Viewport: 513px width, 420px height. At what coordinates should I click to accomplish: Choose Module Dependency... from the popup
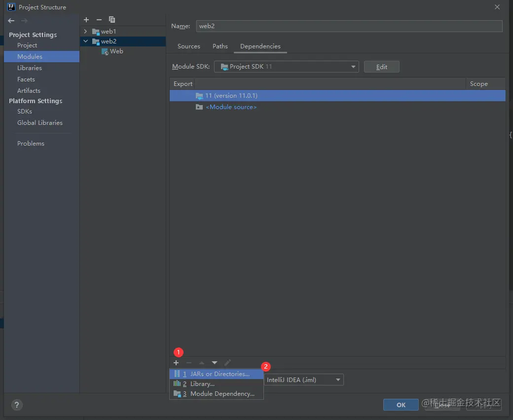coord(216,394)
